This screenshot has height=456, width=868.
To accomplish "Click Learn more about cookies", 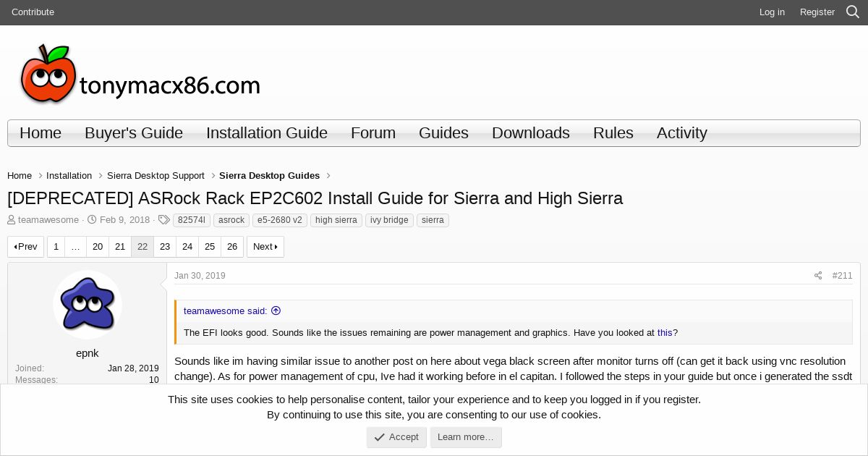I will (x=466, y=437).
